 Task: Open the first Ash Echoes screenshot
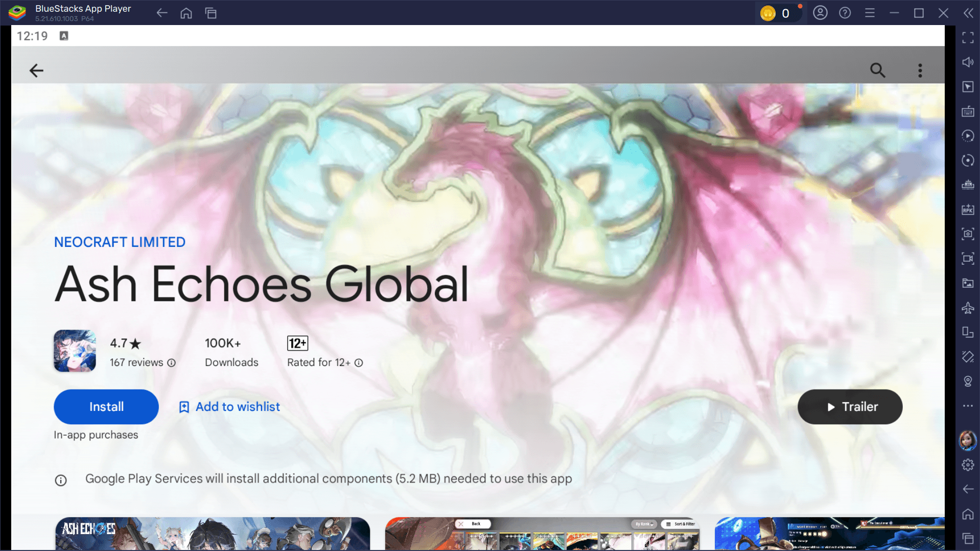point(213,534)
